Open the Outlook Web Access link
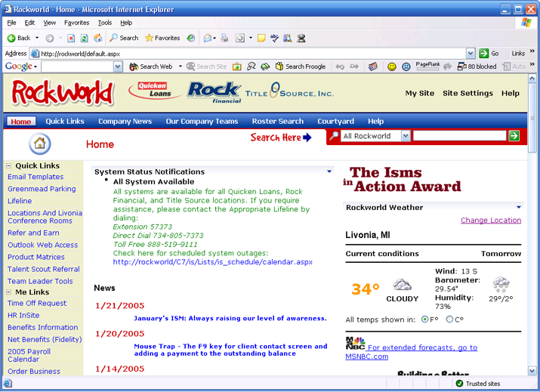 (x=43, y=245)
